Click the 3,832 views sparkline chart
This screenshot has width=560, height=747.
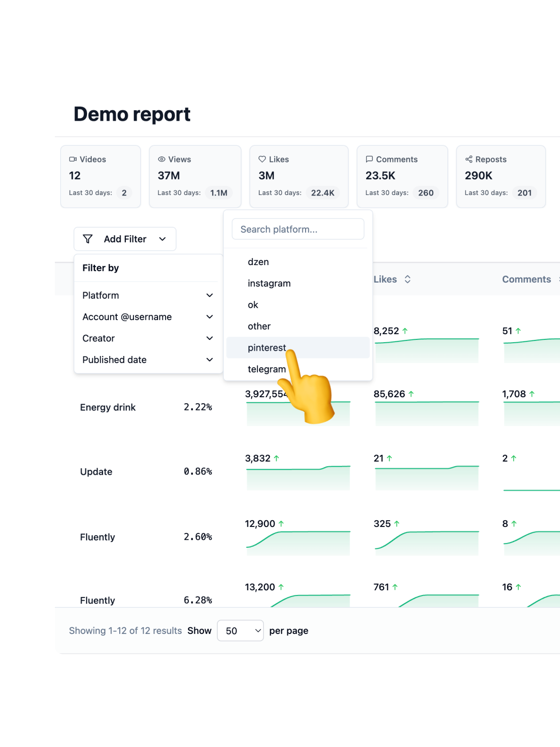coord(298,478)
